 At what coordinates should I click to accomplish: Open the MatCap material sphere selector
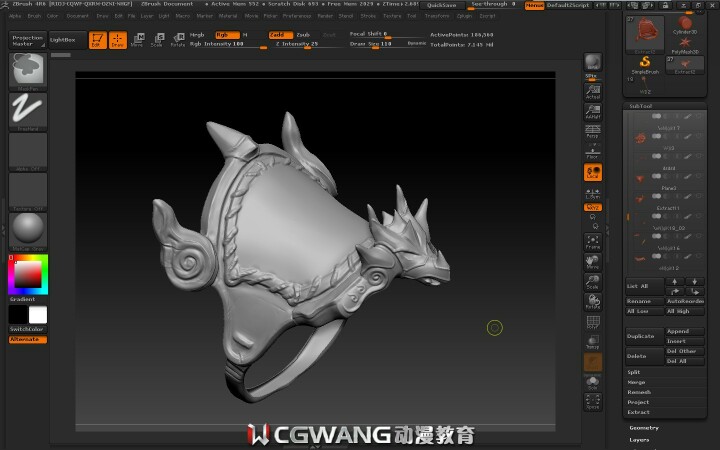[28, 231]
